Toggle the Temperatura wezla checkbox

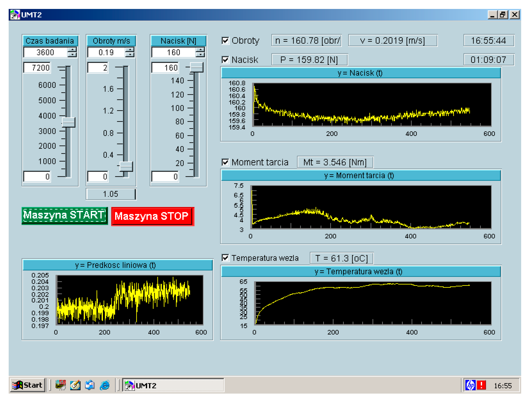click(x=225, y=258)
